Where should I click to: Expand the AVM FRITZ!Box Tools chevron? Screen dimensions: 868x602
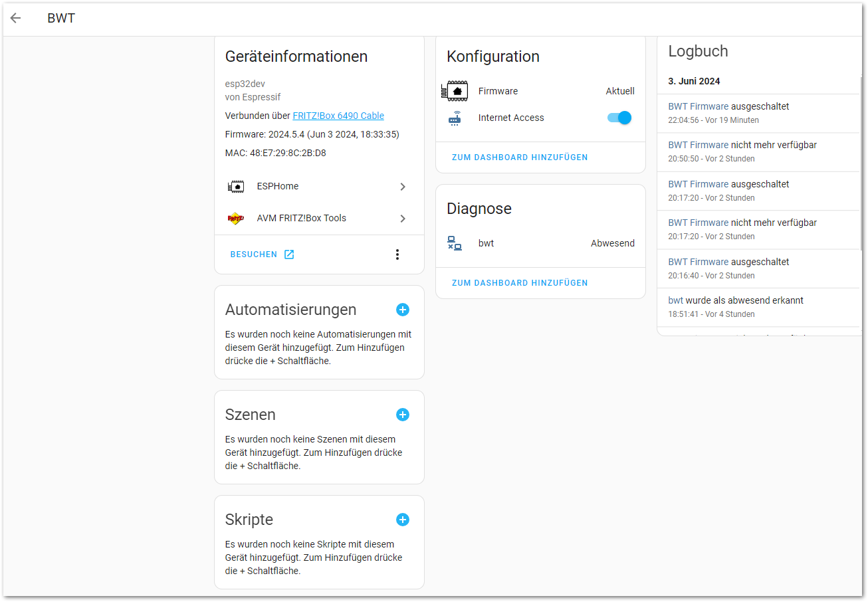(x=403, y=219)
